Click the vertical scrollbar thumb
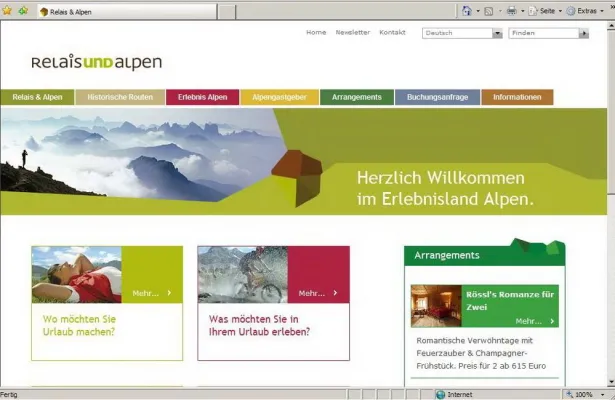 tap(611, 112)
